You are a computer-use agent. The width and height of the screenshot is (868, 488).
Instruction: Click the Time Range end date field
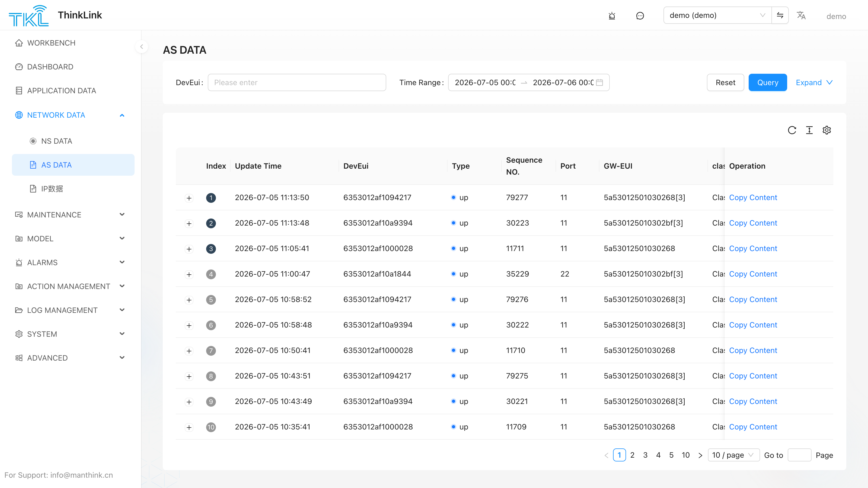point(563,82)
